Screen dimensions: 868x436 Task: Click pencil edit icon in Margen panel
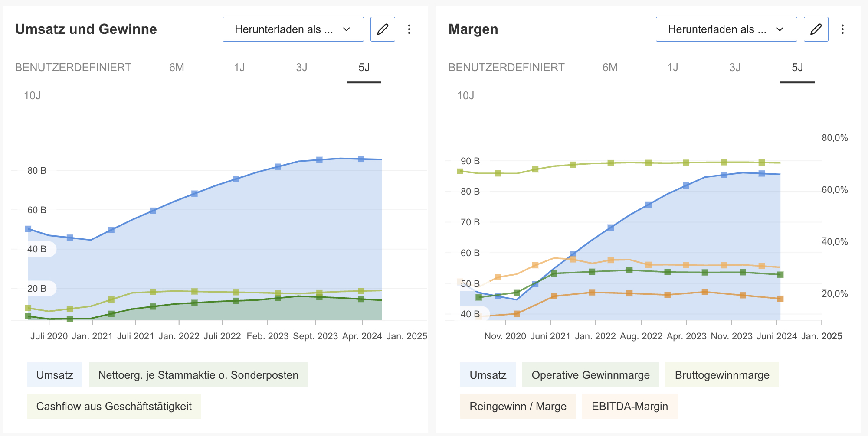(x=816, y=29)
